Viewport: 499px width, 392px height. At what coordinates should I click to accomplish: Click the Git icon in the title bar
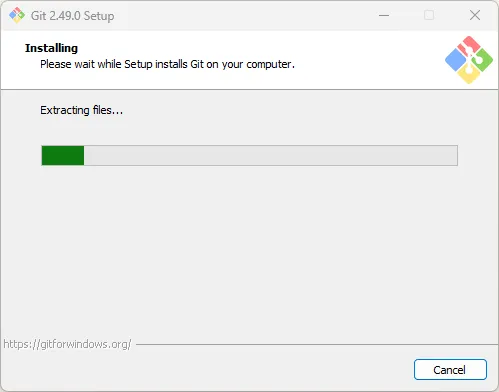pos(17,15)
